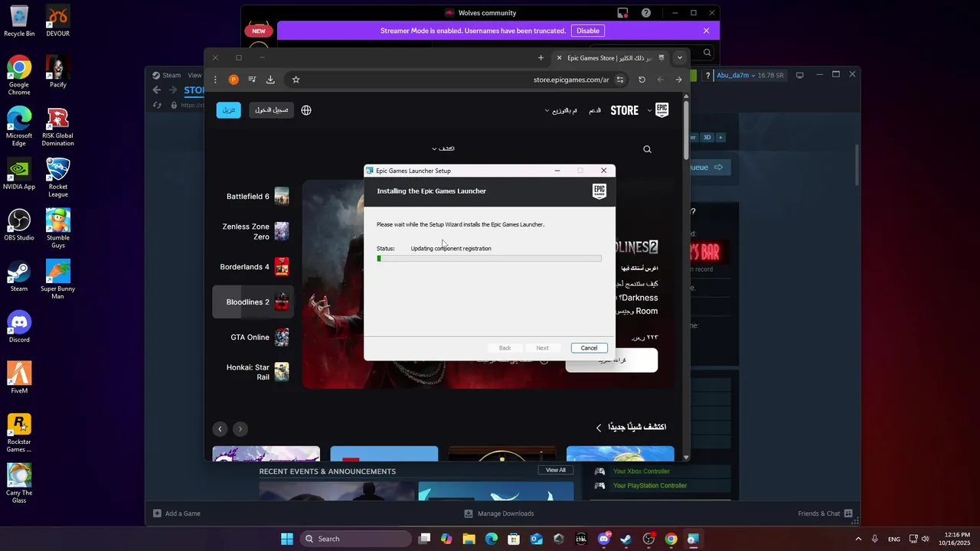Open OBS Studio desktop shortcut
The width and height of the screenshot is (980, 551).
point(19,226)
